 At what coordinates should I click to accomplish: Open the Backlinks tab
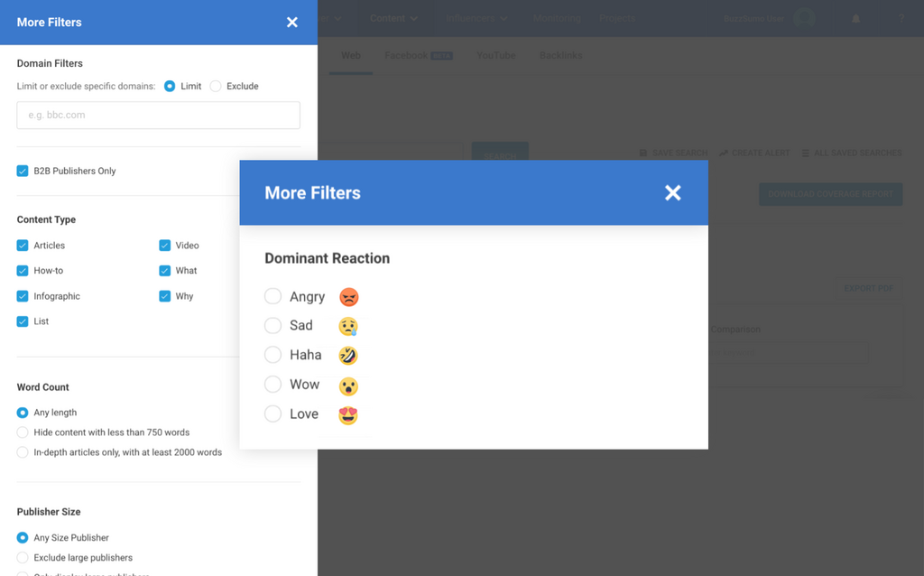pyautogui.click(x=560, y=56)
